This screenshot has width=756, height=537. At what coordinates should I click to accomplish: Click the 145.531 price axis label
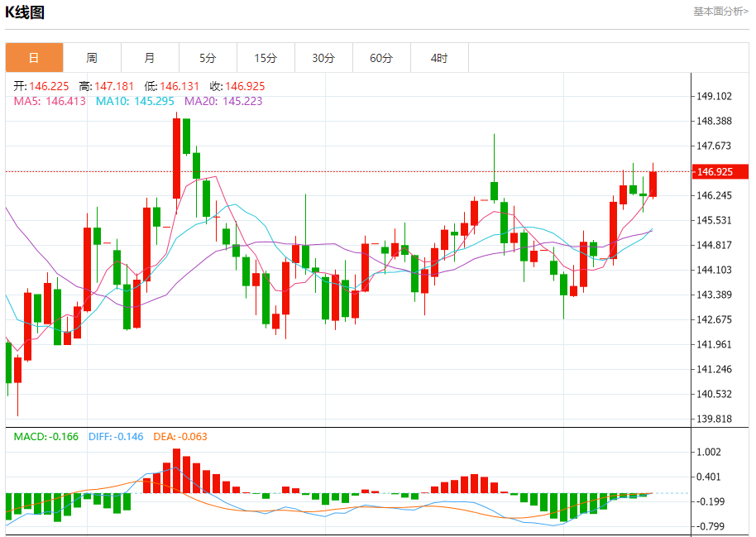tap(714, 220)
